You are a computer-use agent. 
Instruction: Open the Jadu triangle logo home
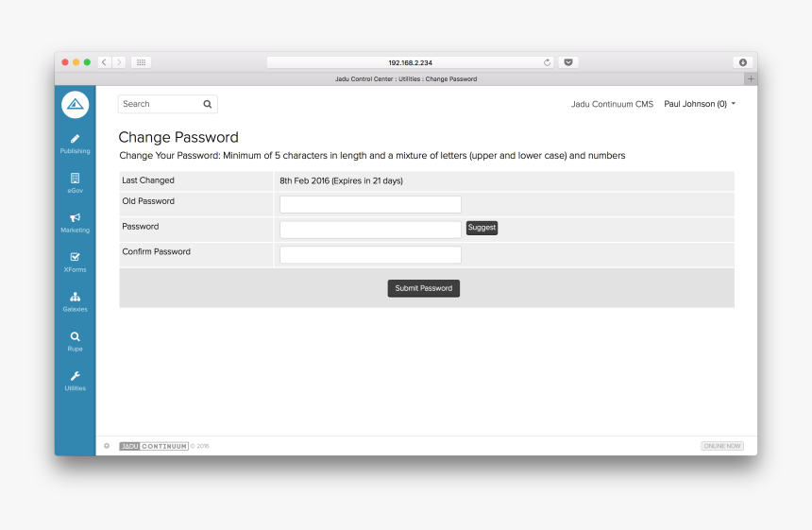click(x=76, y=105)
